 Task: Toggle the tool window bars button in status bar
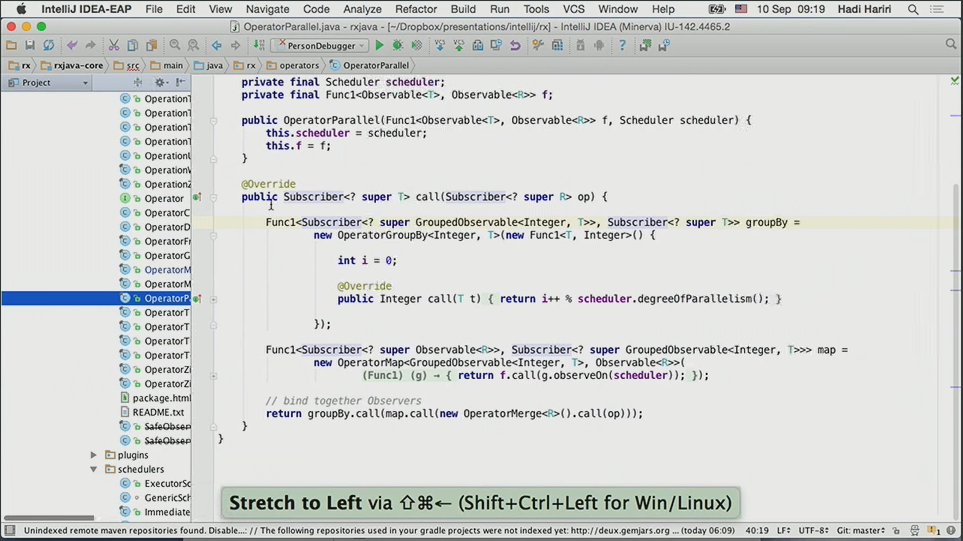coord(9,531)
